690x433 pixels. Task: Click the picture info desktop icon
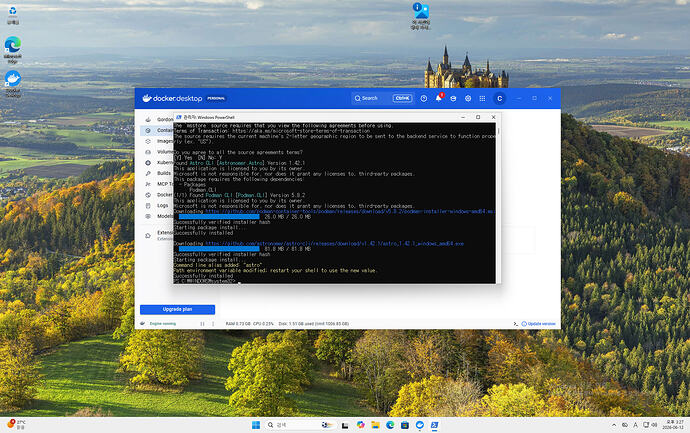point(420,16)
